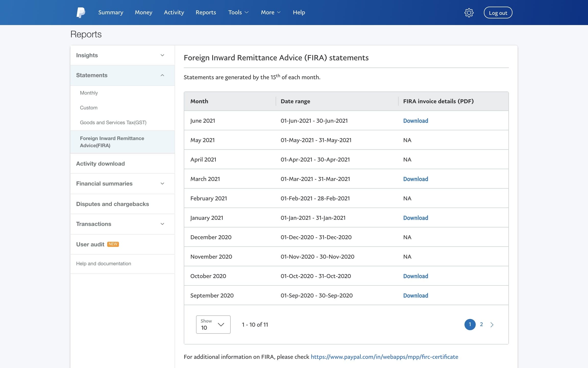Click the Activity navigation icon
Screen dimensions: 588x368
[174, 12]
